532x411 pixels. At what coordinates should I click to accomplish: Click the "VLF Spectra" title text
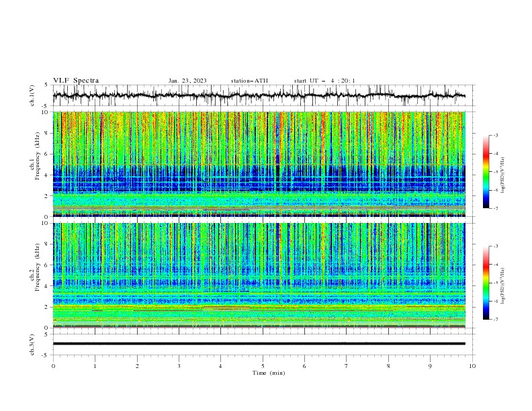click(x=76, y=81)
